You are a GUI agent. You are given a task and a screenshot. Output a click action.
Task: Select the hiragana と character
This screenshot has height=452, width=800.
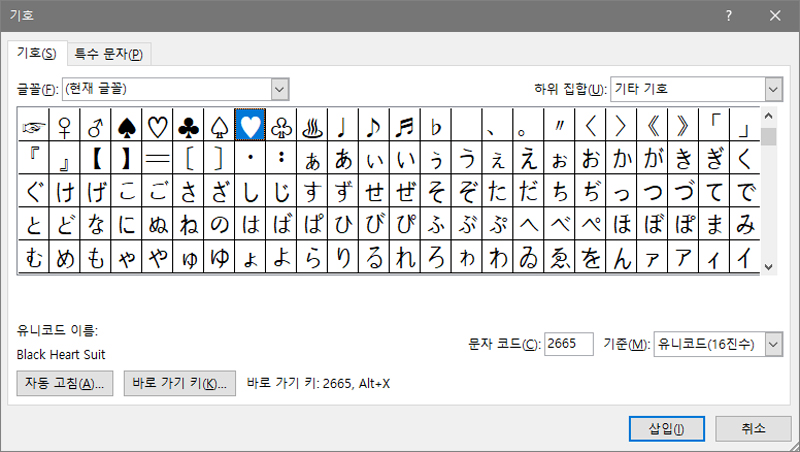point(34,224)
